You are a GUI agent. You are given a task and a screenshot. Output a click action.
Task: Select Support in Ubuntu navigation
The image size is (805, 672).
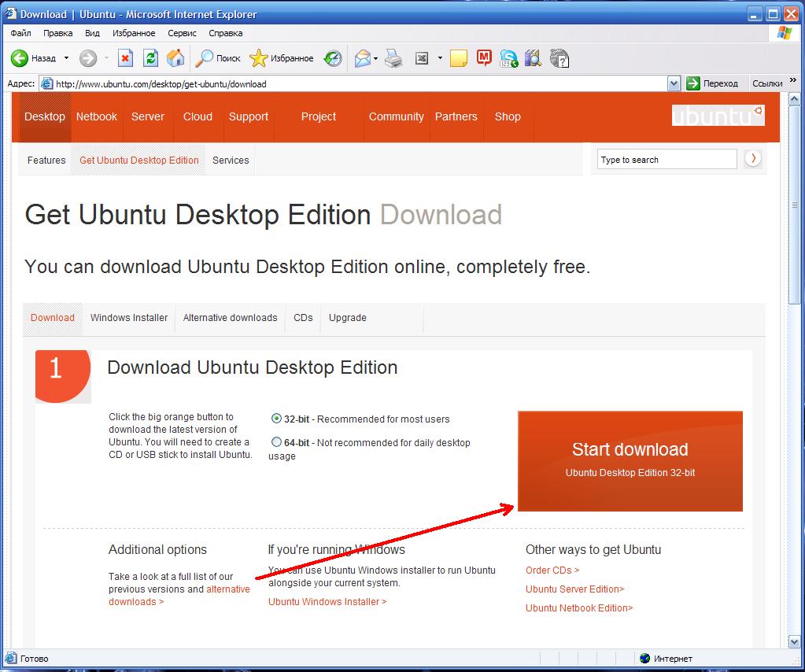(x=249, y=117)
